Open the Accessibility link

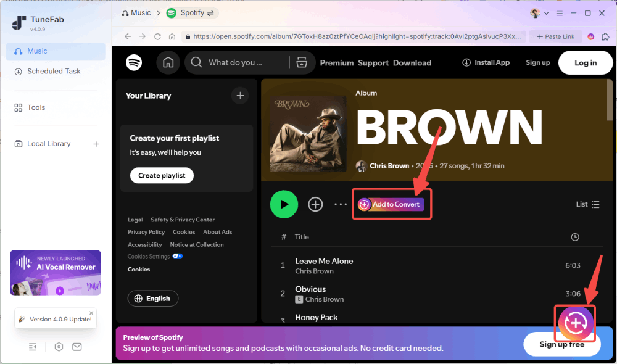pyautogui.click(x=144, y=245)
